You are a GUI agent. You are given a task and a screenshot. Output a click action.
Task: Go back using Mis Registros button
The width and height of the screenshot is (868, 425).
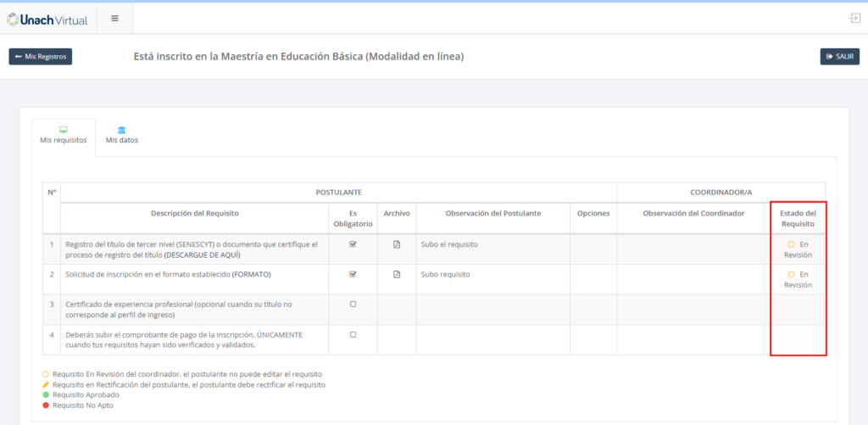pyautogui.click(x=41, y=57)
